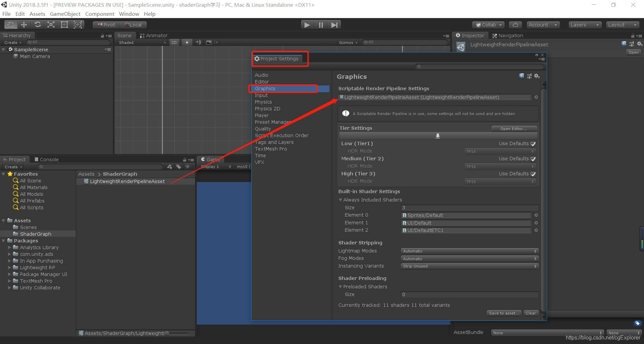Toggle Use Defaults for High Tier 3

point(533,174)
